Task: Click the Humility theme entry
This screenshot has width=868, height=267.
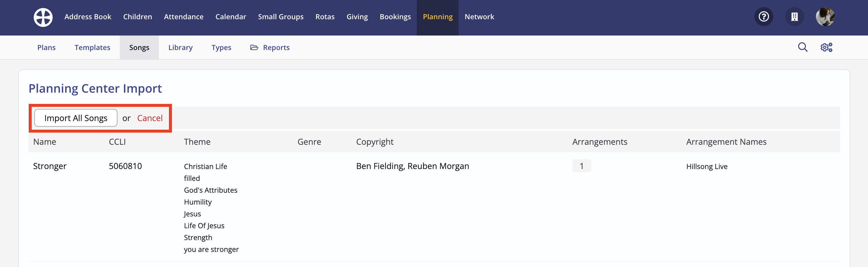Action: pos(197,202)
